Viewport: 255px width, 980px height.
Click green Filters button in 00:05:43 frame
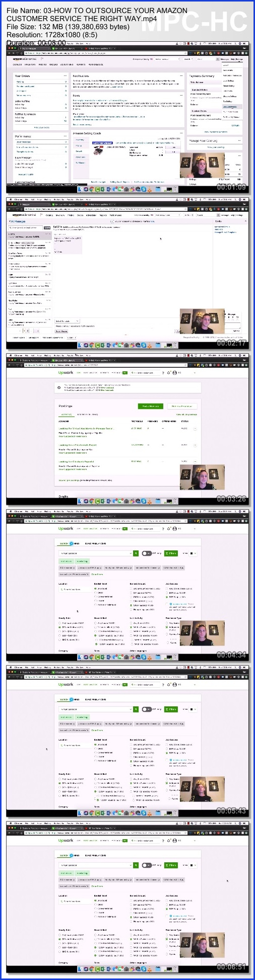pos(171,709)
